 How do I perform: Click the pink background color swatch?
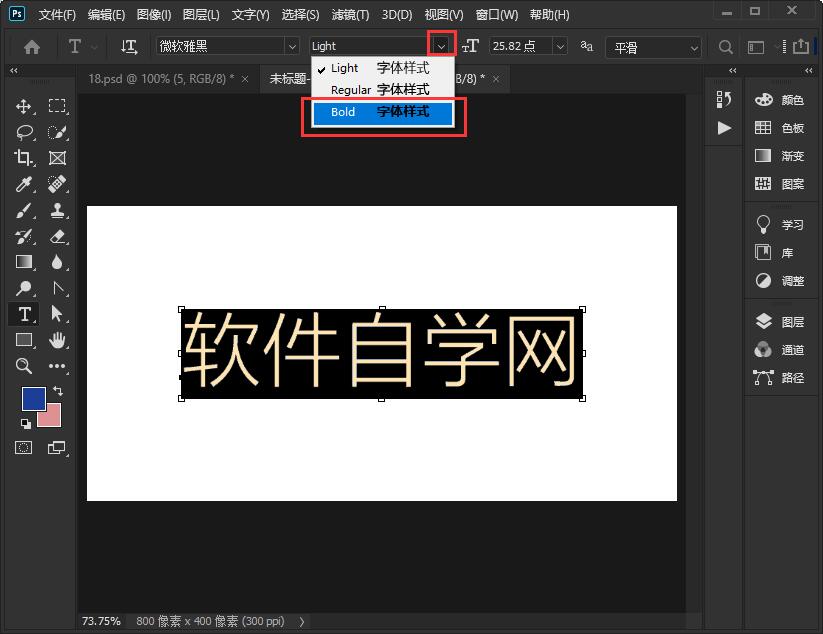pos(54,418)
